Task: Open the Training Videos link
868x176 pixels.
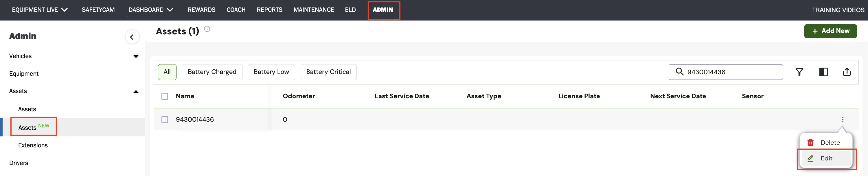Action: point(838,10)
